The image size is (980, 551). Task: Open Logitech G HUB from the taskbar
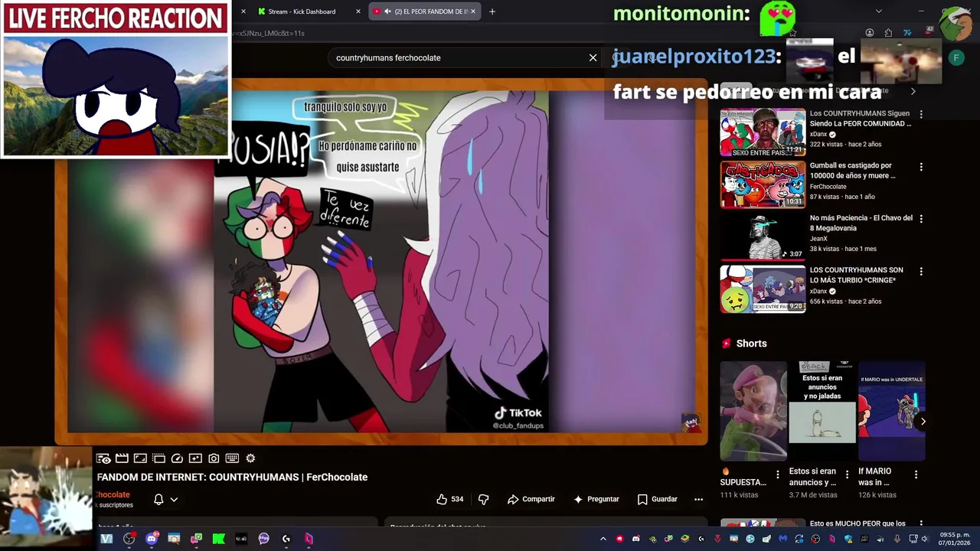286,539
